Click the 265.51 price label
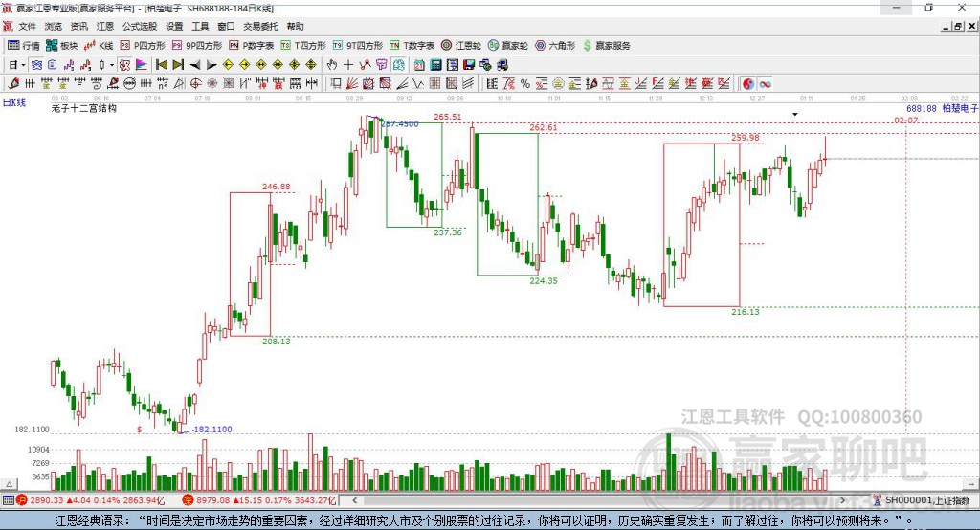Viewport: 980px width, 530px height. pyautogui.click(x=448, y=117)
